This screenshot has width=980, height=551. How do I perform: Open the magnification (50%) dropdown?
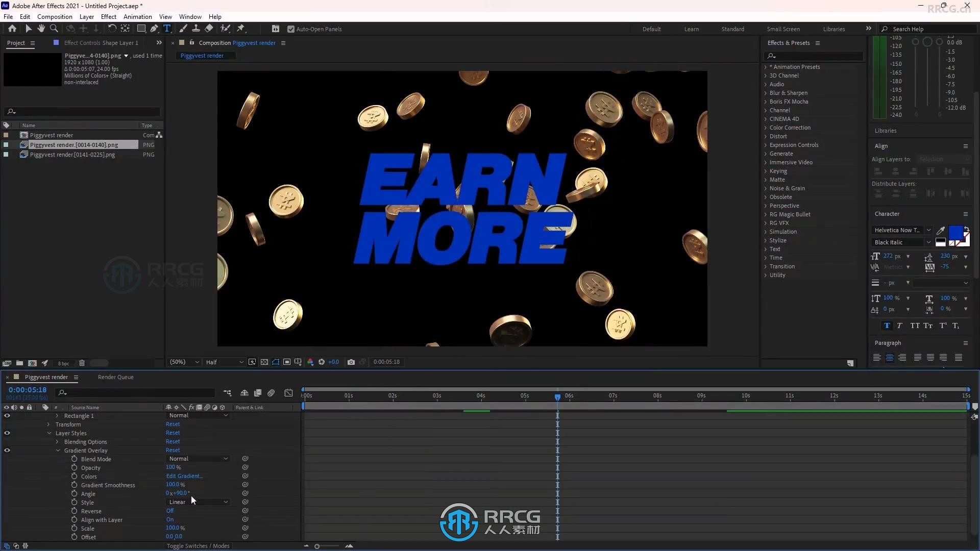[184, 362]
